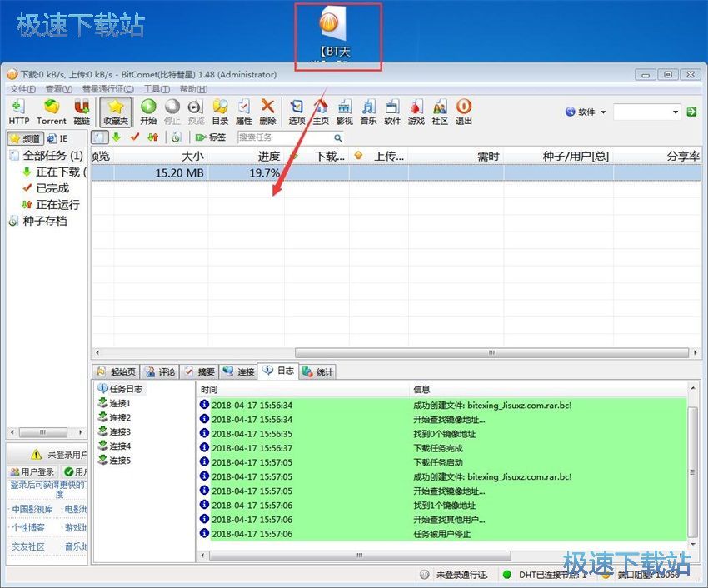
Task: Click the 软件 software toolbar icon
Action: pos(392,112)
